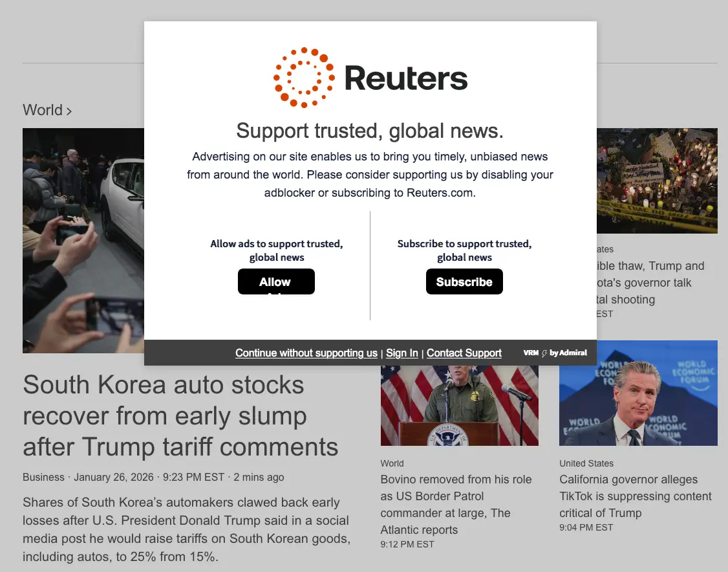Click the Reuters wordmark text
Image resolution: width=728 pixels, height=572 pixels.
pyautogui.click(x=406, y=78)
